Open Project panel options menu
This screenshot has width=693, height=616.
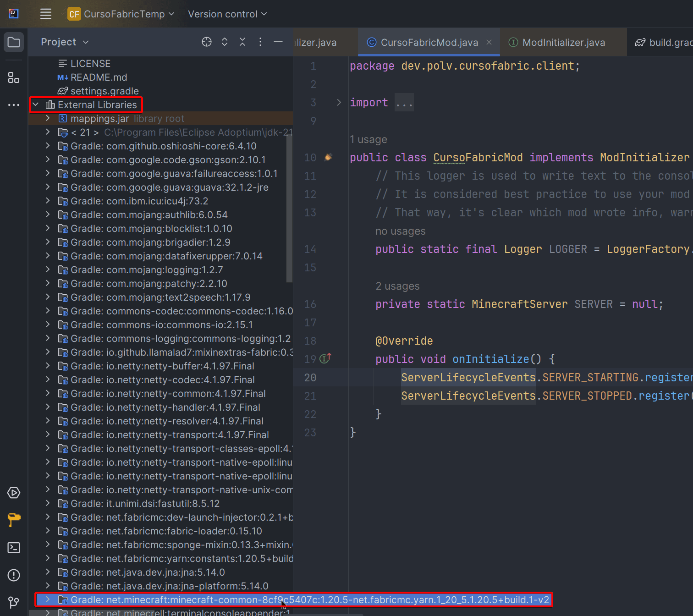click(260, 42)
